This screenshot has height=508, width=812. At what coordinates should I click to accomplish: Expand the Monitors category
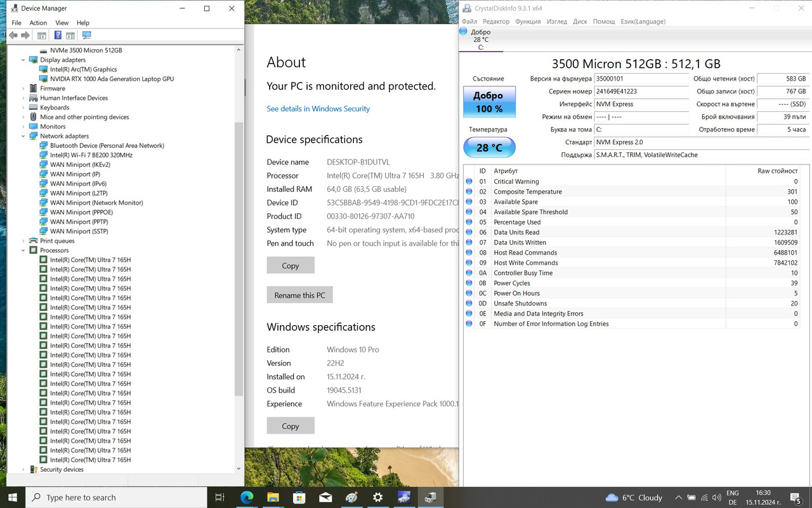(x=23, y=126)
